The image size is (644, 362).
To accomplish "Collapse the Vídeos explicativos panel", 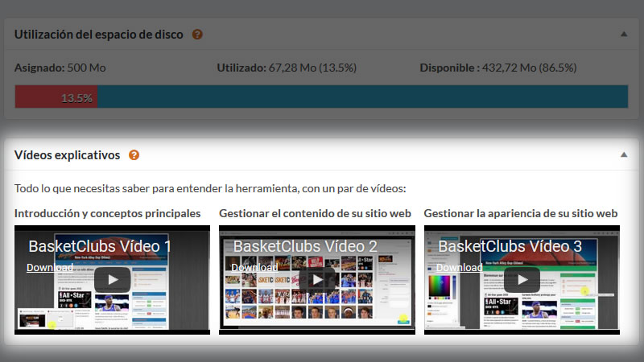I will 623,154.
